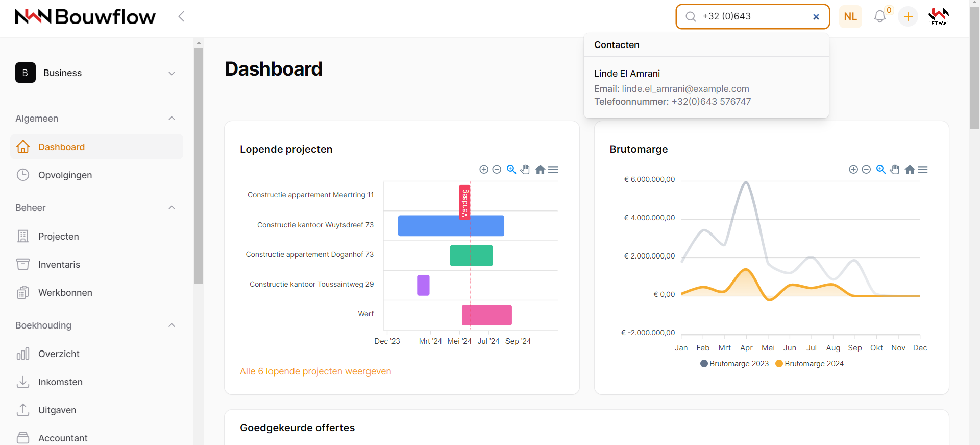Reset zoom with home icon in Brutomarge chart

pyautogui.click(x=909, y=169)
